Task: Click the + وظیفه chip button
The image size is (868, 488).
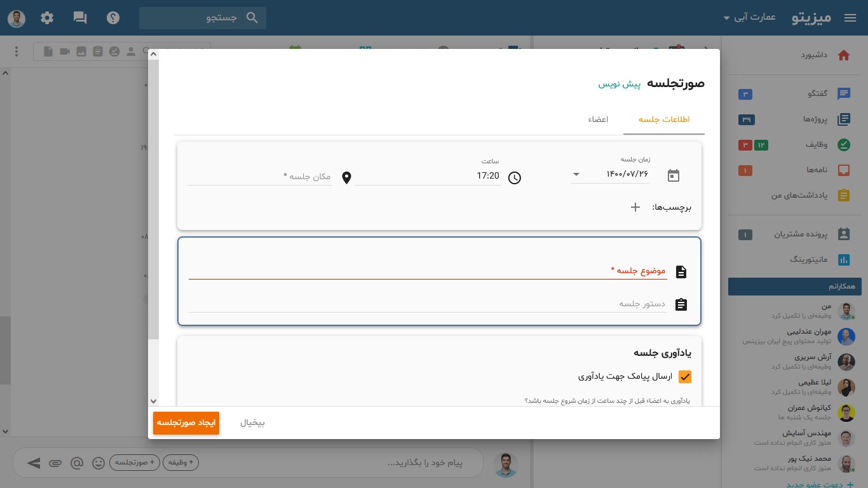Action: pos(181,463)
